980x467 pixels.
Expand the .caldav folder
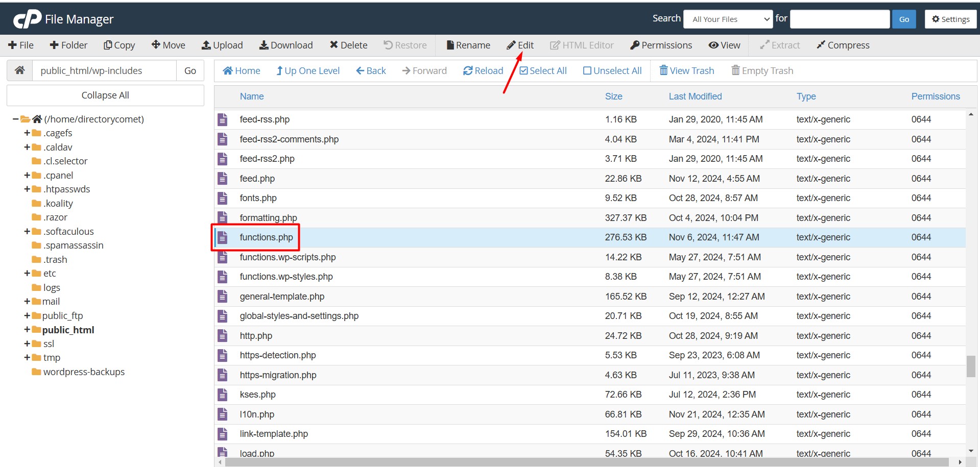(27, 147)
